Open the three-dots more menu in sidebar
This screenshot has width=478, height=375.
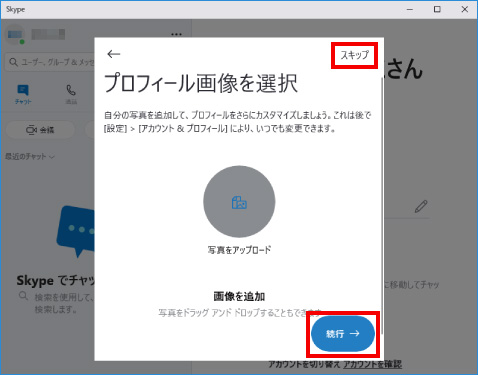tap(176, 34)
